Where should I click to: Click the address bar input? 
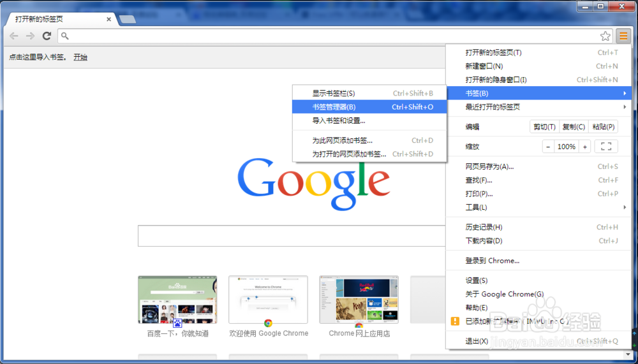tap(334, 36)
